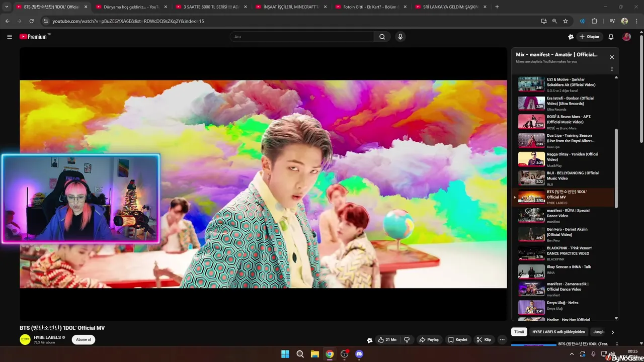This screenshot has height=362, width=644.
Task: Open HYBE LABELS channel link
Action: pos(47,337)
